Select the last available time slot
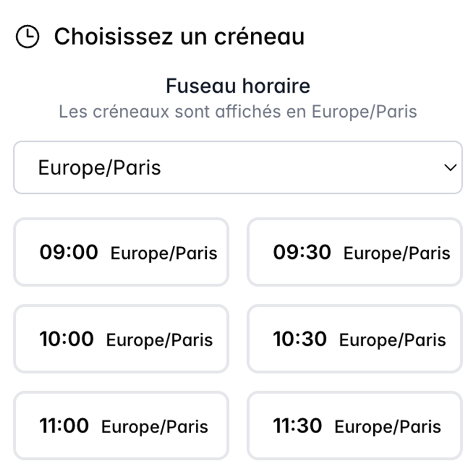 355,425
